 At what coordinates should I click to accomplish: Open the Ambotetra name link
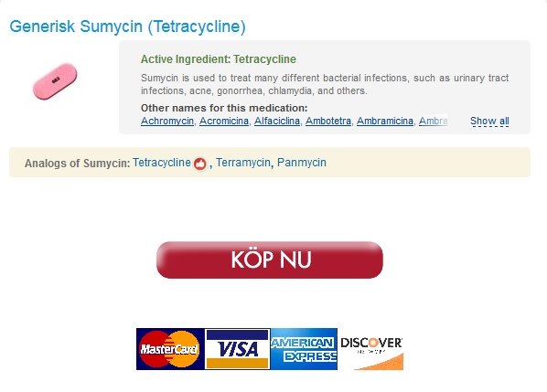pos(328,121)
